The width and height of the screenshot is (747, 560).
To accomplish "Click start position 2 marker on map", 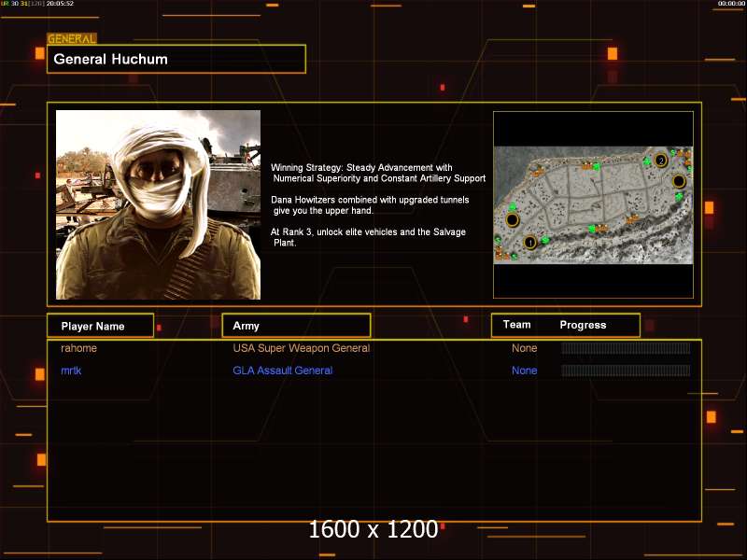I will 661,160.
